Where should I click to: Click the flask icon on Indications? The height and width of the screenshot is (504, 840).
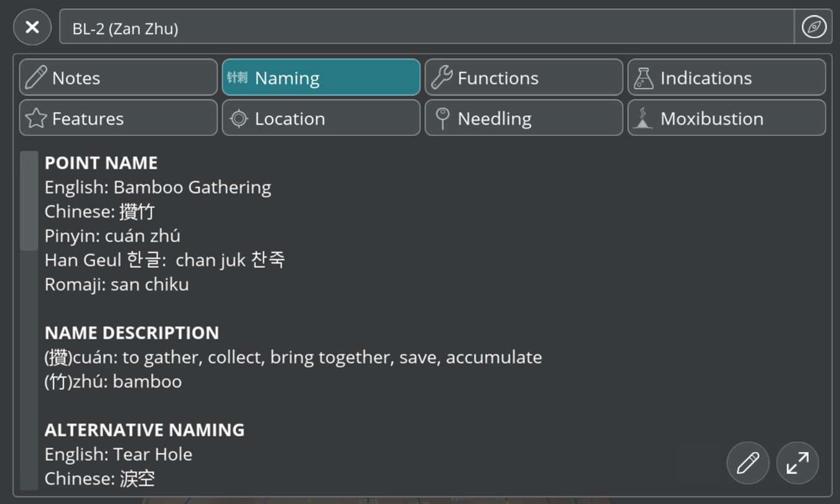coord(644,78)
